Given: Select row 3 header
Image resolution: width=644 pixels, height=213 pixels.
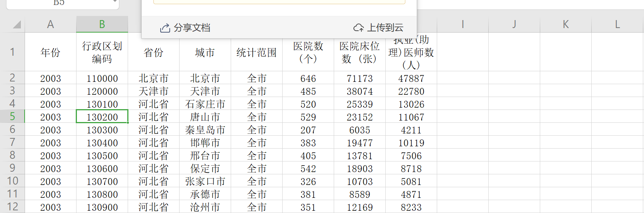Looking at the screenshot, I should point(13,91).
